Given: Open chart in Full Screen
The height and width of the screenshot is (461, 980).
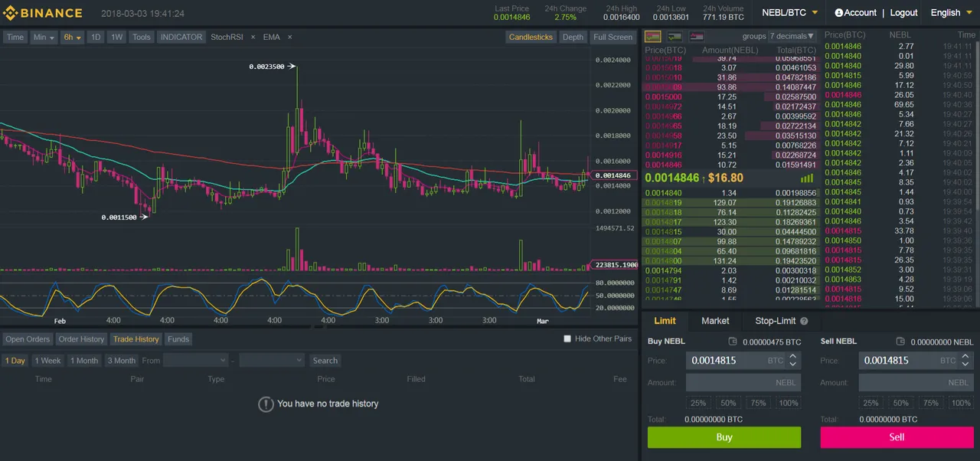Looking at the screenshot, I should (613, 37).
